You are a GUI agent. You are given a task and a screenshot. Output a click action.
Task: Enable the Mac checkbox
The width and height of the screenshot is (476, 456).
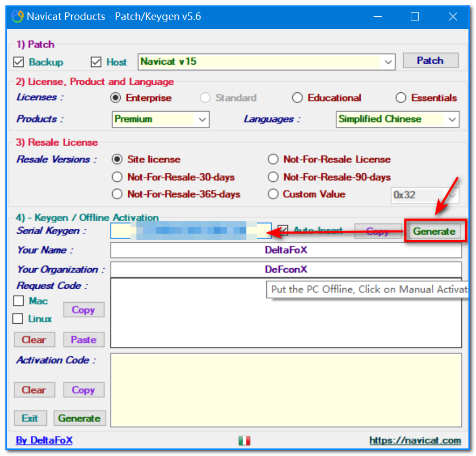[x=19, y=301]
